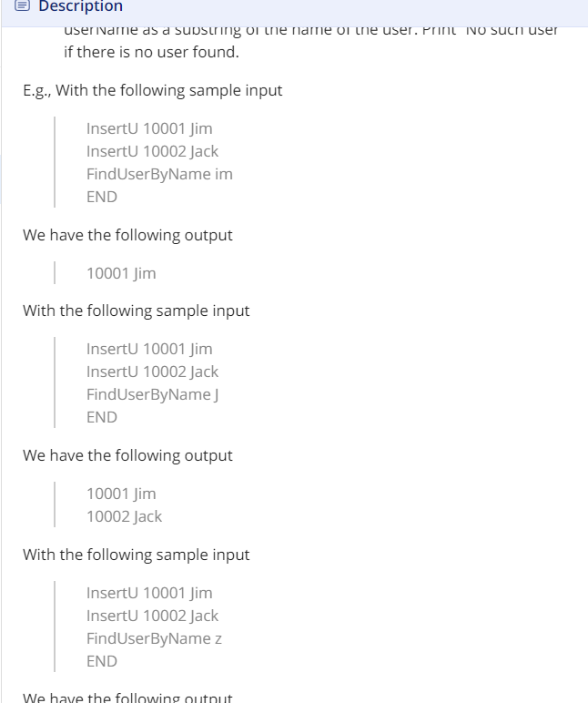Select the 'E.g., With the following sample input' line
Viewport: 588px width, 703px height.
[x=152, y=90]
